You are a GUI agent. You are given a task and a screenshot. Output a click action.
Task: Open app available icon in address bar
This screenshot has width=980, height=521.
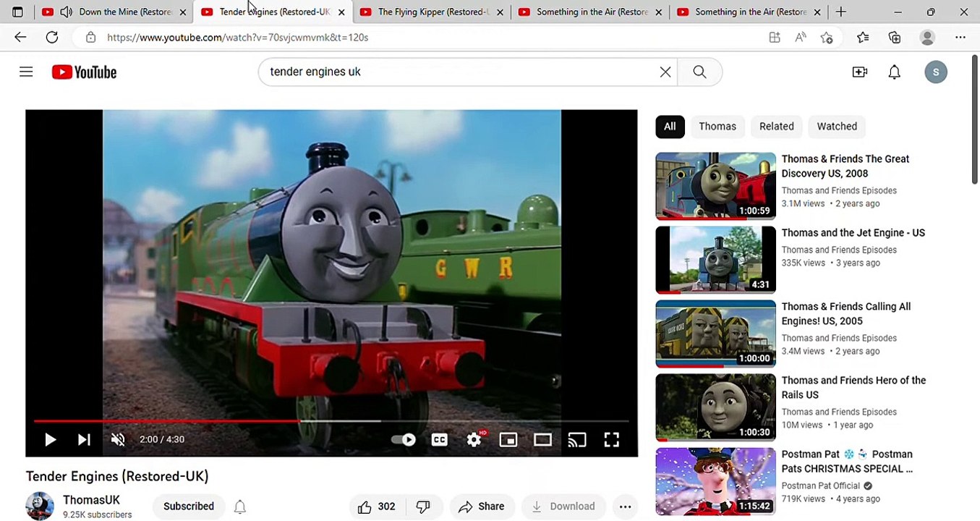coord(775,37)
